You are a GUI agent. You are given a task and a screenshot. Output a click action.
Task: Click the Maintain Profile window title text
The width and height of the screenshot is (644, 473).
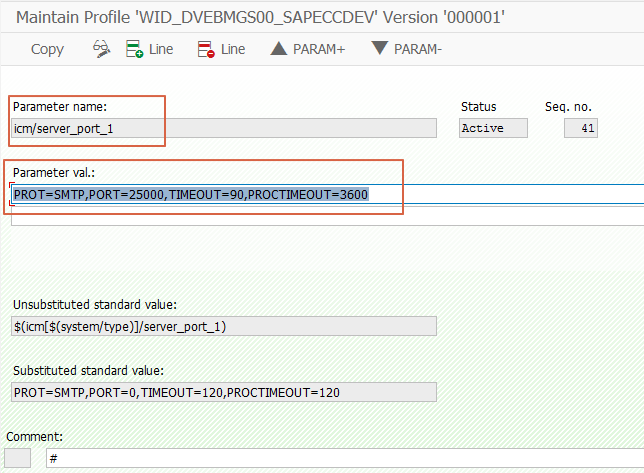coord(260,17)
